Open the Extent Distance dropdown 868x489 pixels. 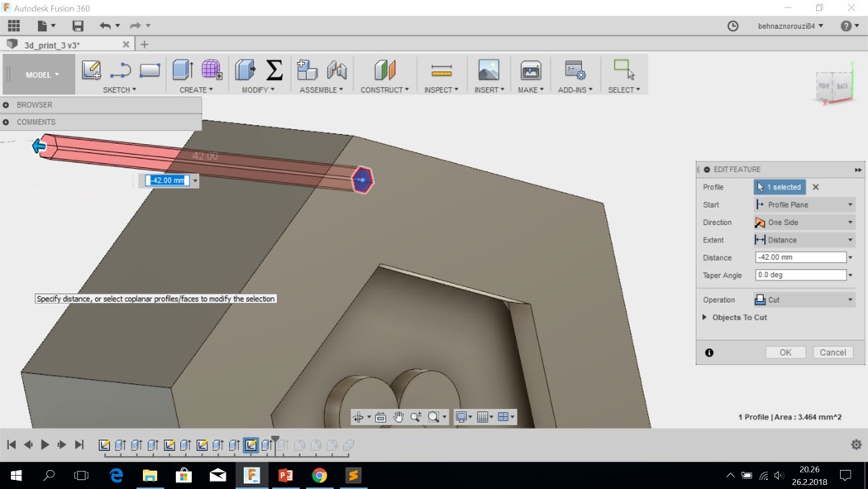(804, 240)
